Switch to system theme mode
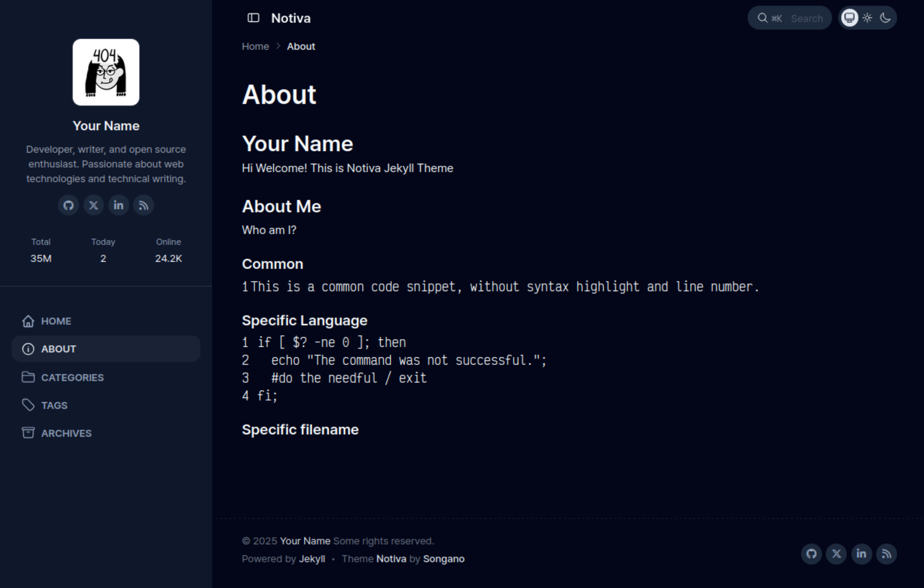 click(x=849, y=18)
